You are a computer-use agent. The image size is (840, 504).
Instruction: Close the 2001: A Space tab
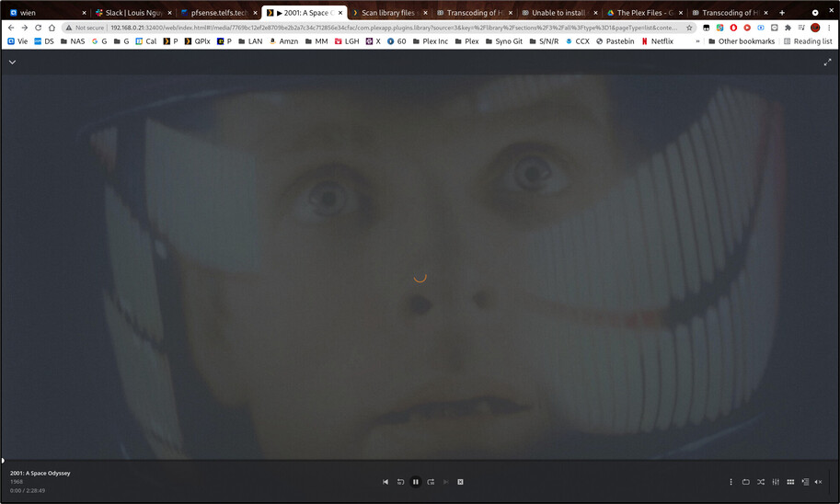click(x=340, y=12)
